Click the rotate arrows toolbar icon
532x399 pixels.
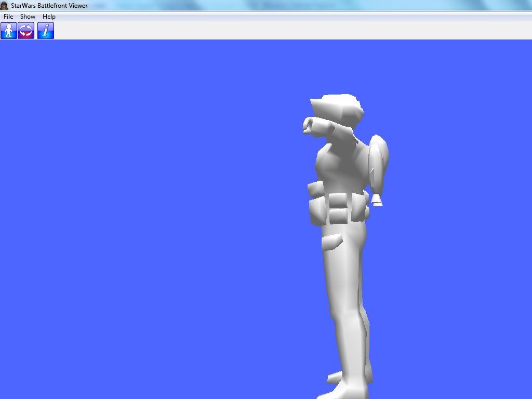[x=26, y=31]
